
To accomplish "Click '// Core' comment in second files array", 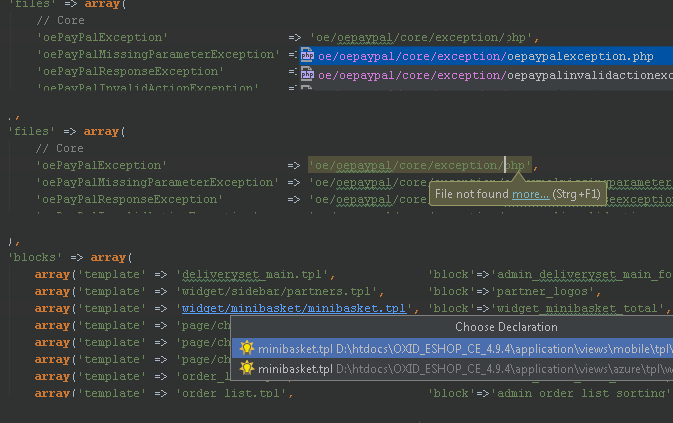I will [60, 148].
